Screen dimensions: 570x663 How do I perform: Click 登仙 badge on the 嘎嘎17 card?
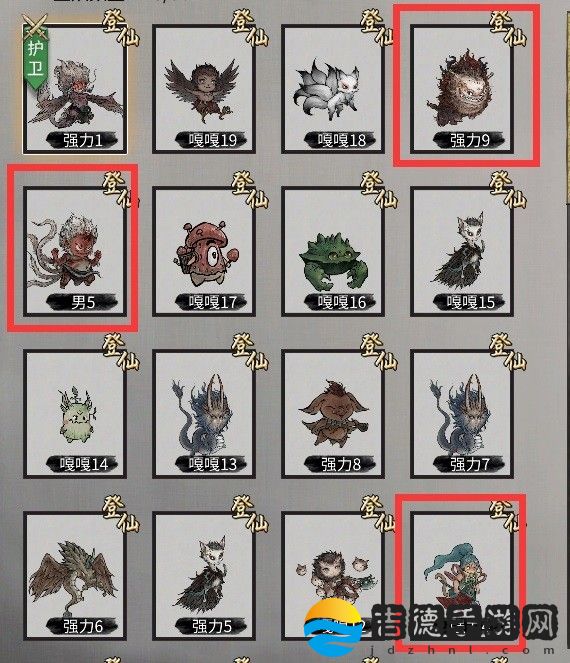click(x=249, y=189)
